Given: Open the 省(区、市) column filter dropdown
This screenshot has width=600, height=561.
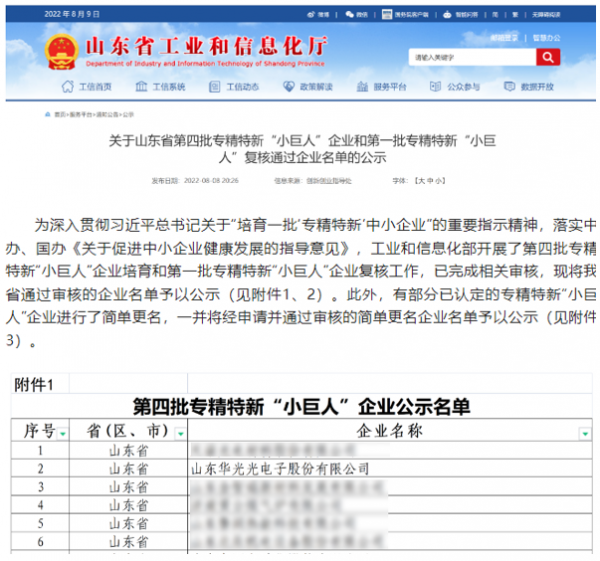Looking at the screenshot, I should (x=179, y=433).
